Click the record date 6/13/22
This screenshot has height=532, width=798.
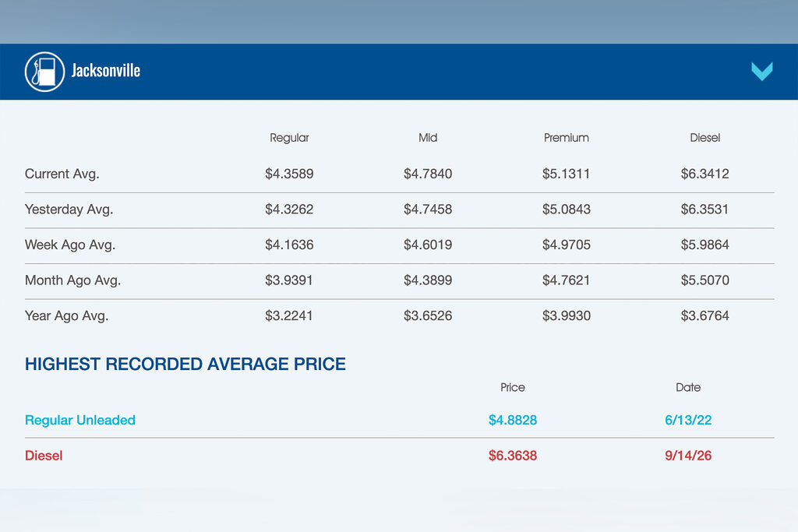coord(688,420)
